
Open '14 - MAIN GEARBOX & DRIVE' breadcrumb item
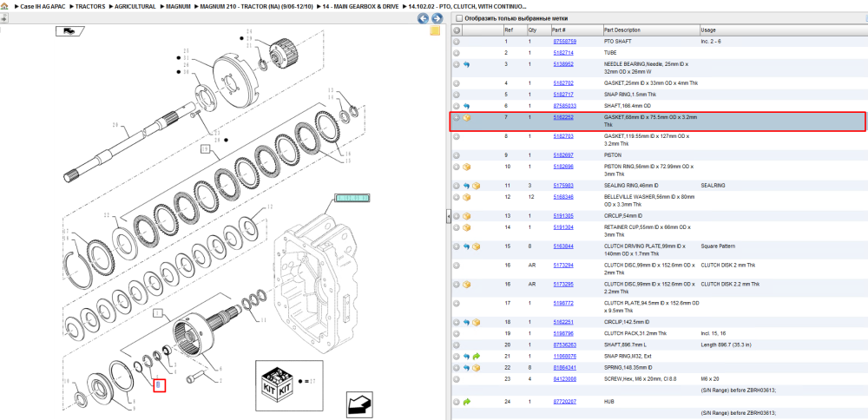click(362, 6)
